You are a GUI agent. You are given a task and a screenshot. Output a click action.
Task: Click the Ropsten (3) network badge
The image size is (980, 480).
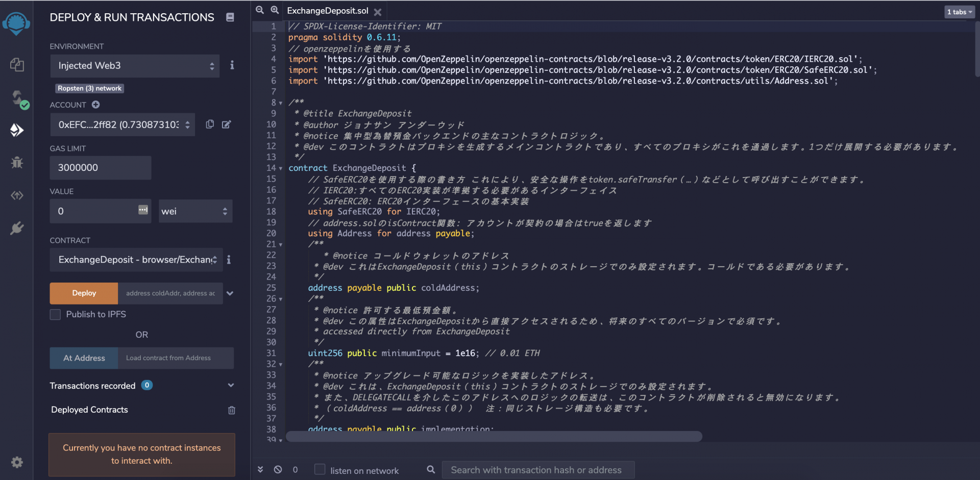point(90,88)
